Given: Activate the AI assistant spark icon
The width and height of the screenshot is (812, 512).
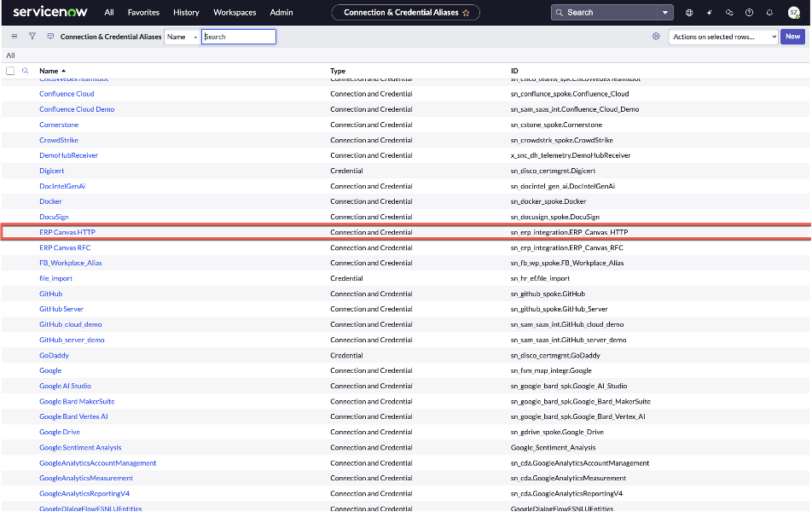Looking at the screenshot, I should click(709, 12).
